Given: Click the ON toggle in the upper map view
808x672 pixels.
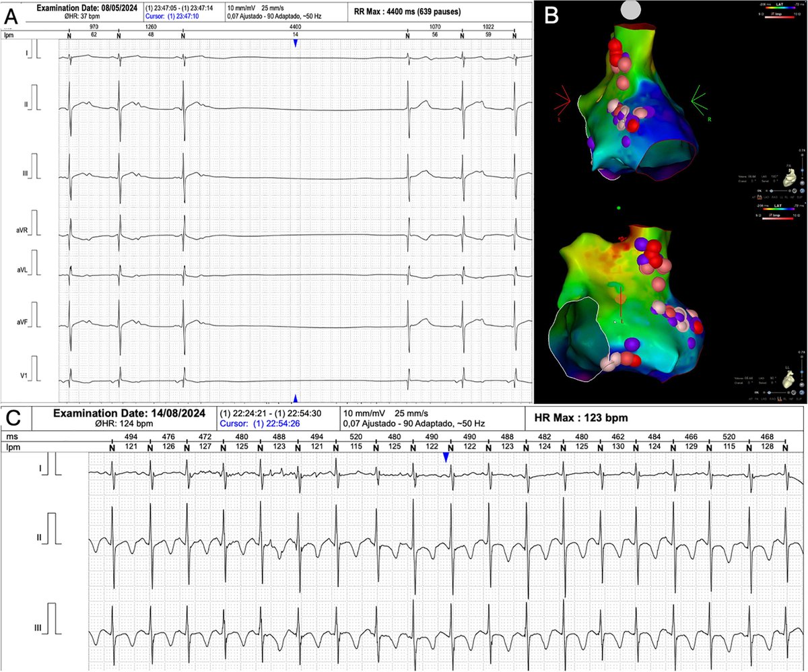Looking at the screenshot, I should pos(760,191).
